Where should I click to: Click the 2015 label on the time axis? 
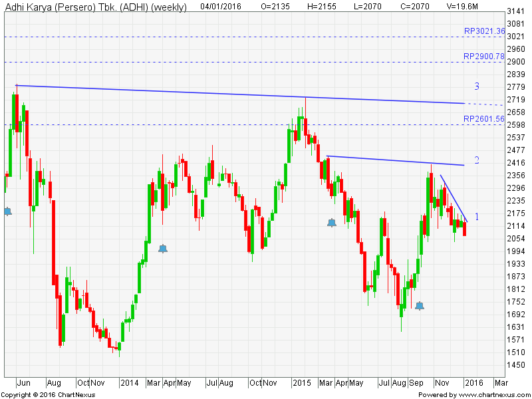(x=302, y=383)
